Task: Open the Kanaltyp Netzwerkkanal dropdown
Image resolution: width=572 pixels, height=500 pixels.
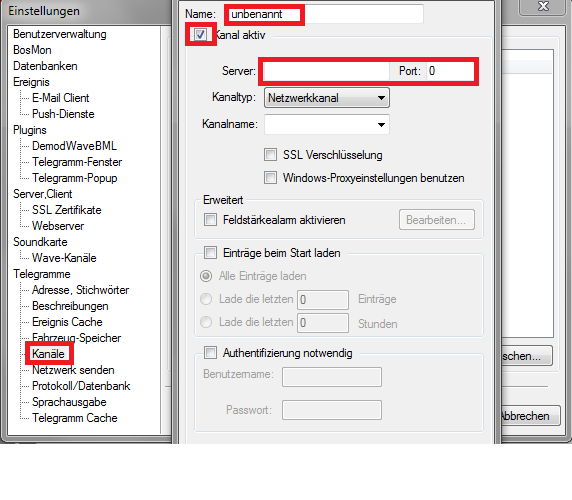Action: point(326,98)
